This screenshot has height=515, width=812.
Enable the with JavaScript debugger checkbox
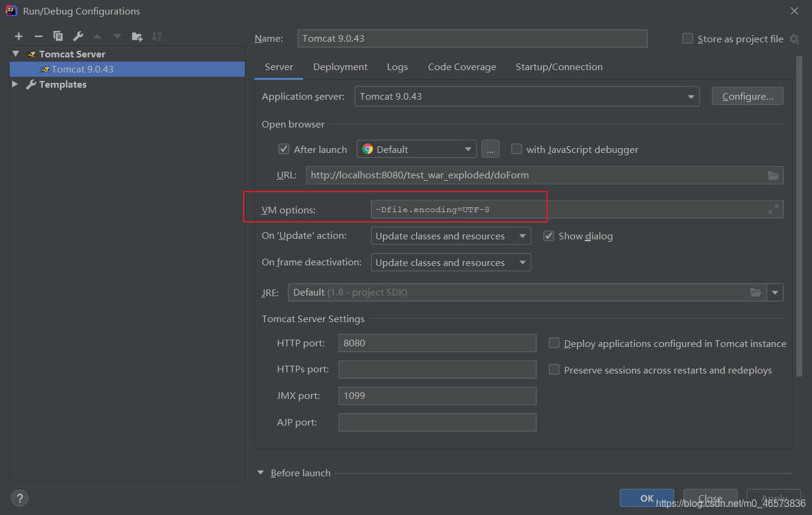click(x=516, y=149)
